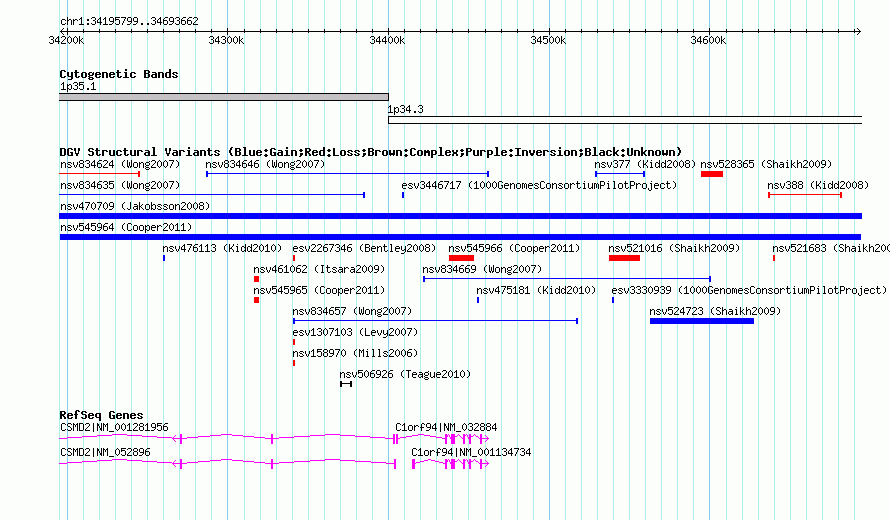Image resolution: width=890 pixels, height=520 pixels.
Task: Click the 34400k ruler position
Action: point(387,40)
